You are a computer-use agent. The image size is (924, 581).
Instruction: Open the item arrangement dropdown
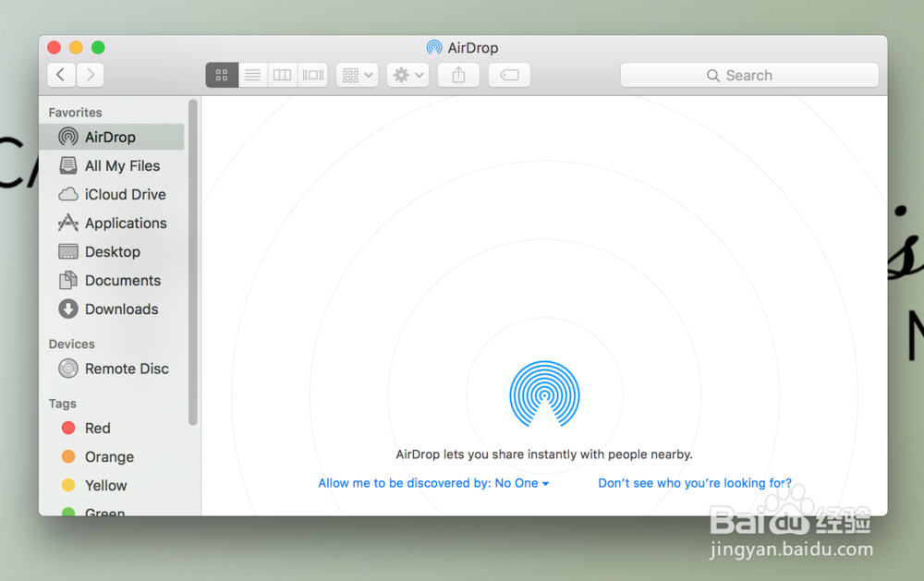coord(357,75)
